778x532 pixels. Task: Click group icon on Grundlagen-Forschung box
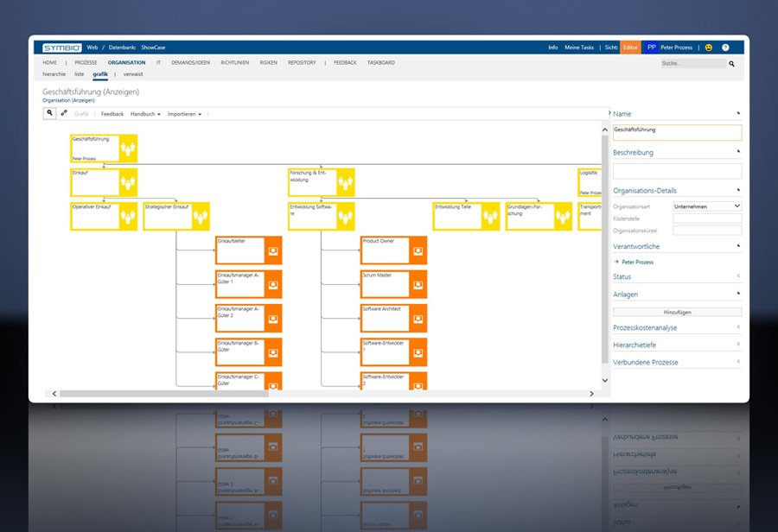[x=563, y=216]
